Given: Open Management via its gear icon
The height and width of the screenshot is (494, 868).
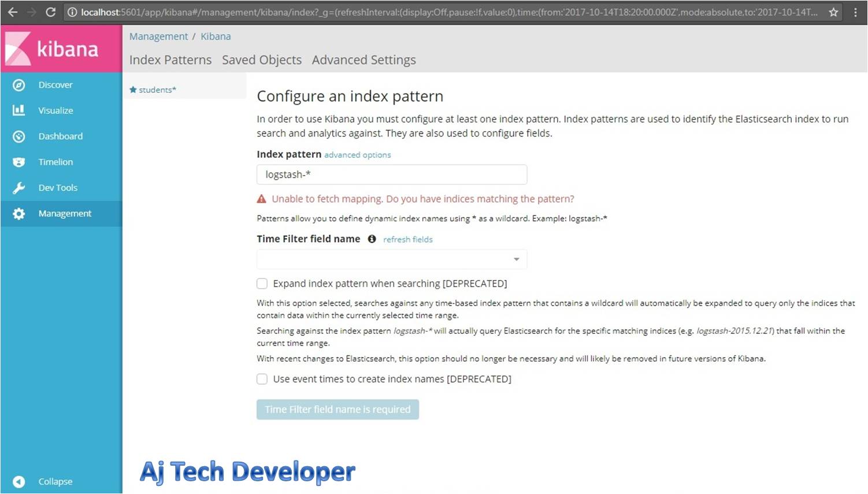Looking at the screenshot, I should pos(19,214).
